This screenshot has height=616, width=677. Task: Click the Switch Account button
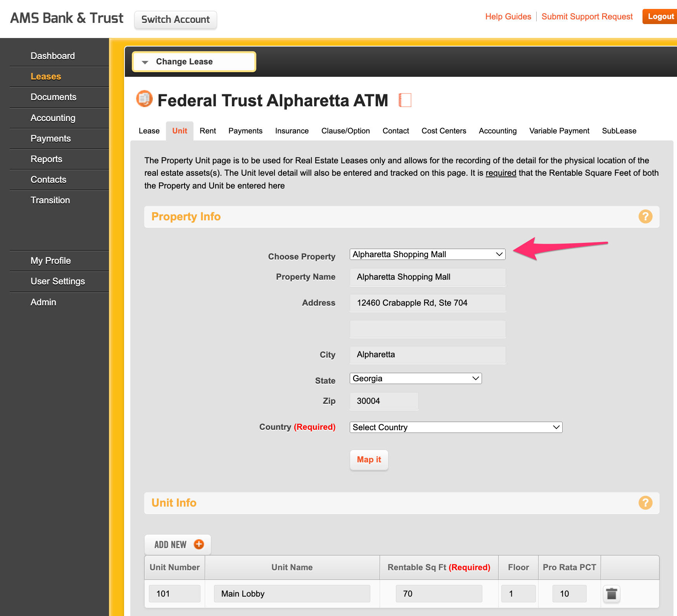(x=175, y=20)
